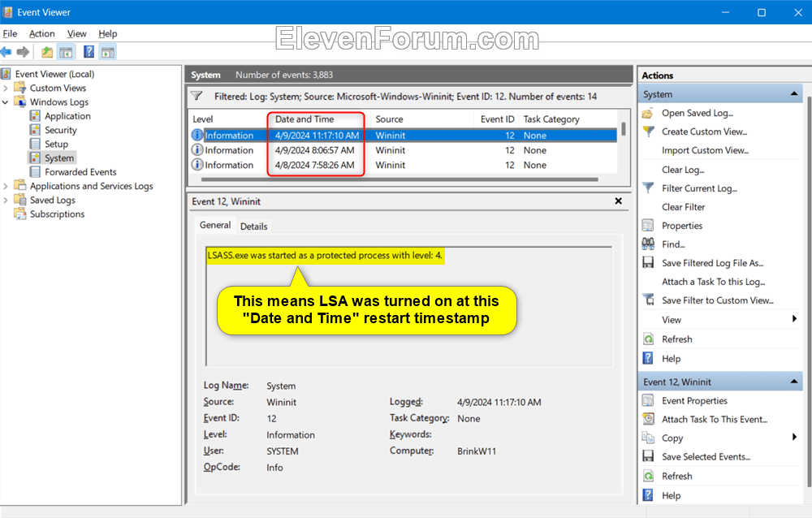Select the Application log in tree
The width and height of the screenshot is (812, 518).
pyautogui.click(x=67, y=116)
